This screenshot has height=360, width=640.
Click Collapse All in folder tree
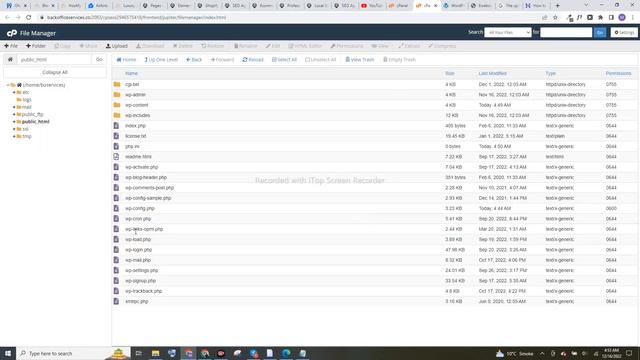pos(55,72)
